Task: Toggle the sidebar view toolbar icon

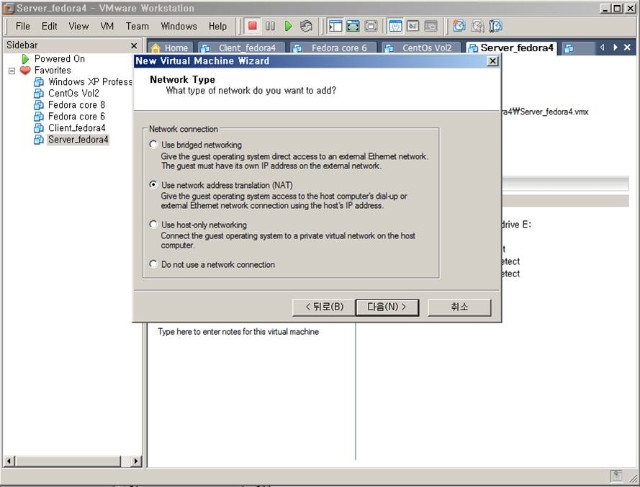Action: (335, 26)
